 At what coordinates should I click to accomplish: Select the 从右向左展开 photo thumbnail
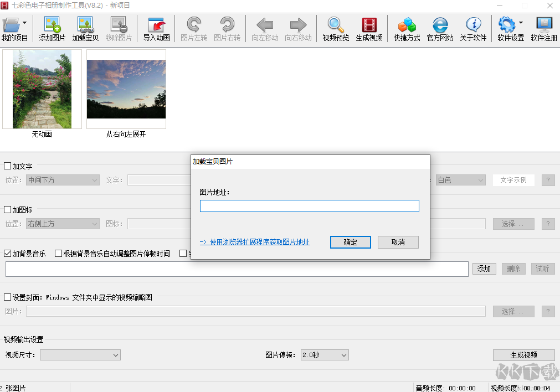126,89
